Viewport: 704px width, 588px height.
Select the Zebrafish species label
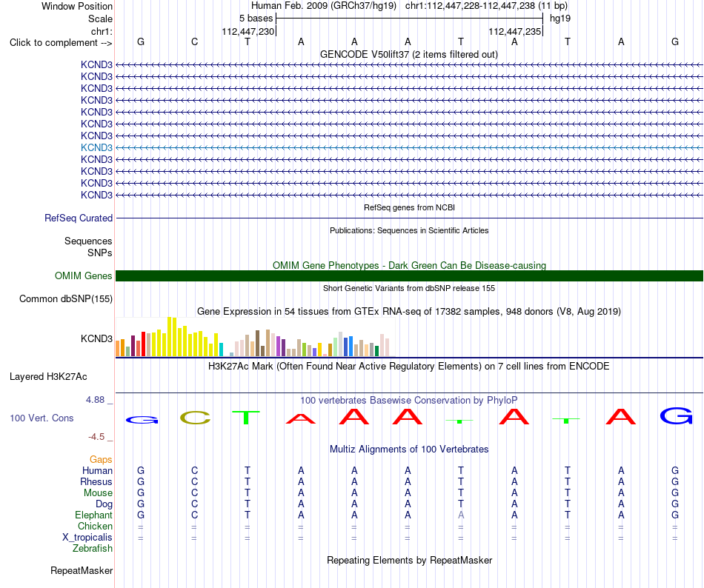(93, 549)
